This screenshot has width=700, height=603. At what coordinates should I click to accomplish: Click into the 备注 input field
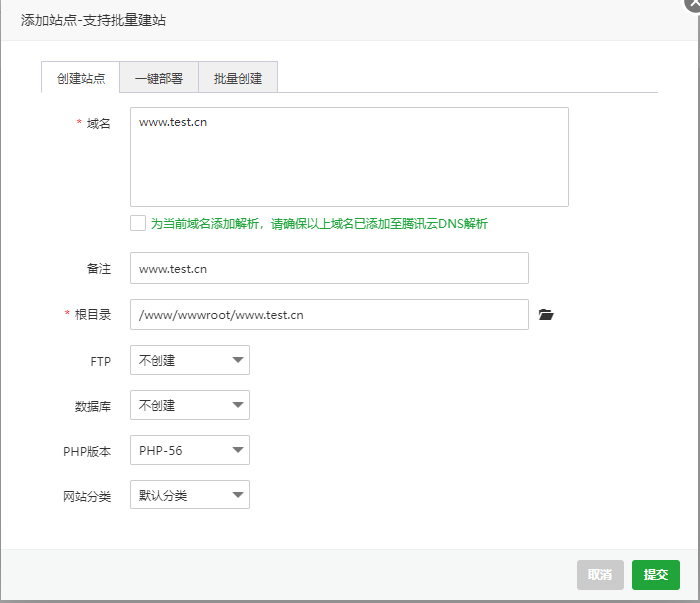(330, 268)
